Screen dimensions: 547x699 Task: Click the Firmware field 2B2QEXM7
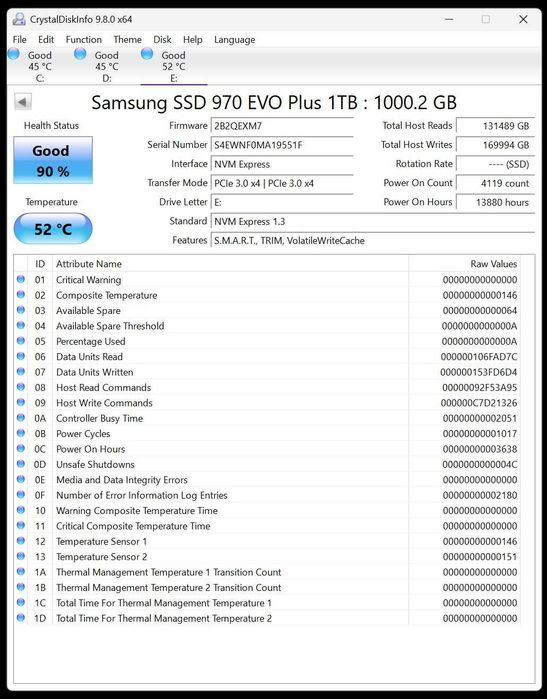click(x=282, y=126)
